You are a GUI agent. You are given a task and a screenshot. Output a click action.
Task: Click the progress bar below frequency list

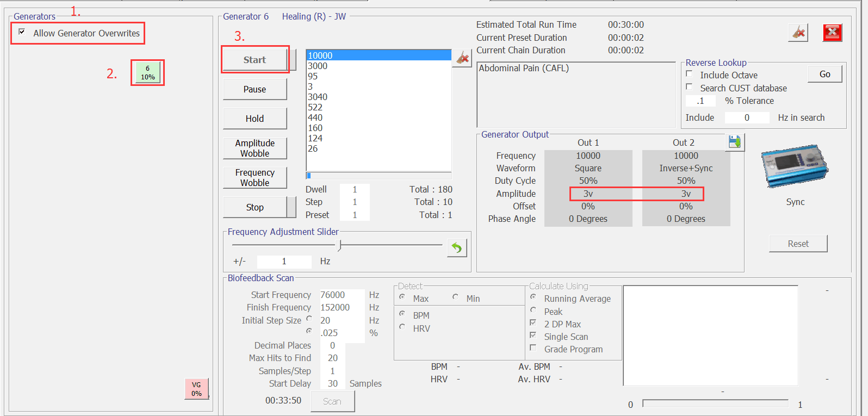(x=379, y=176)
